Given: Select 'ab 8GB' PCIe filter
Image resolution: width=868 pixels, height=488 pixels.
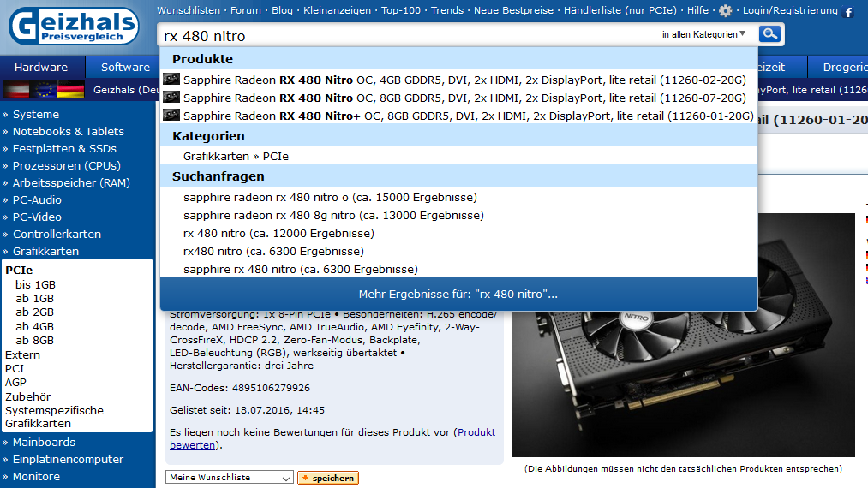Looking at the screenshot, I should [34, 341].
